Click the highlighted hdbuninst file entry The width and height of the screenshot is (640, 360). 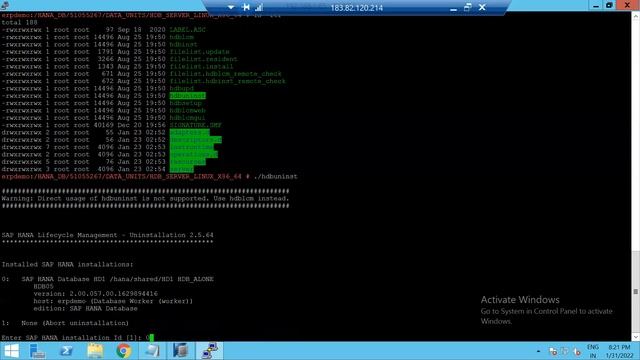click(188, 96)
